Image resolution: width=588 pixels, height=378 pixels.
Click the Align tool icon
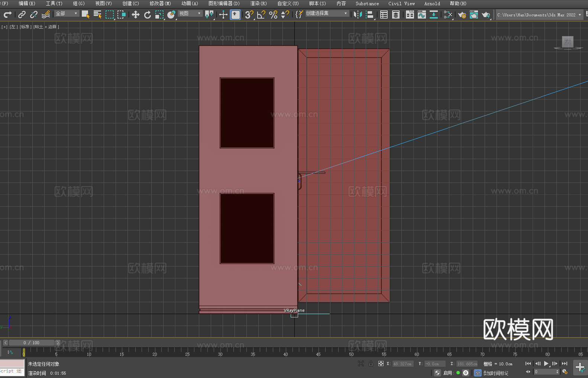(370, 14)
